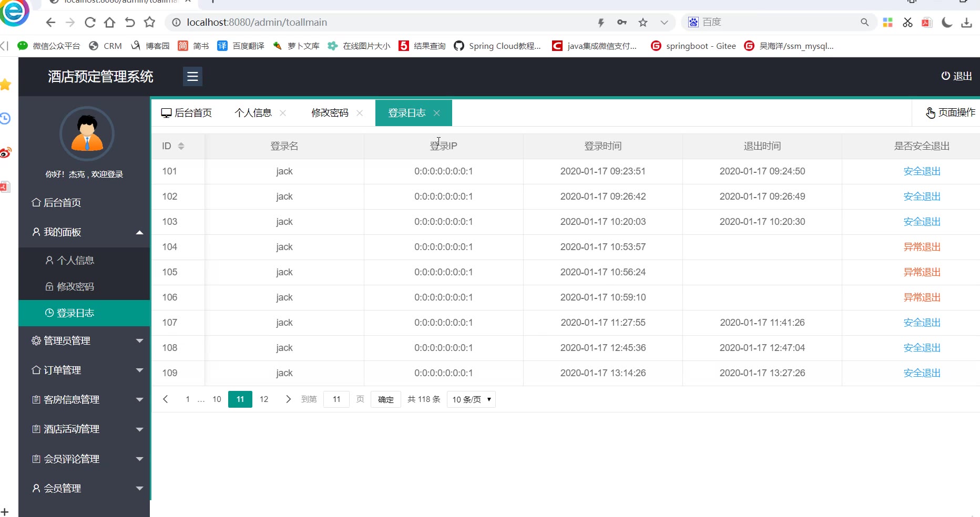
Task: Open browser downloads icon
Action: tap(966, 23)
